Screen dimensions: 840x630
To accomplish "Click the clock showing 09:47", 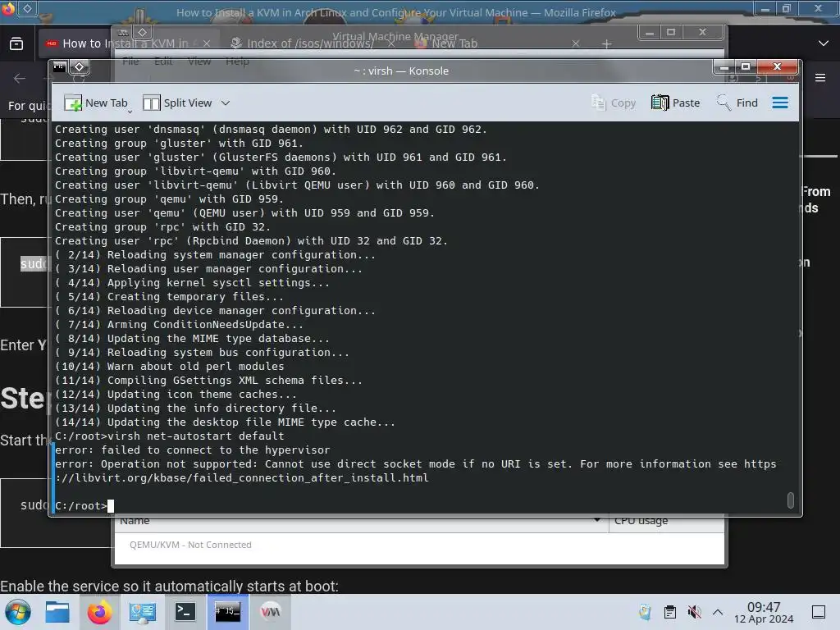I will click(x=764, y=612).
